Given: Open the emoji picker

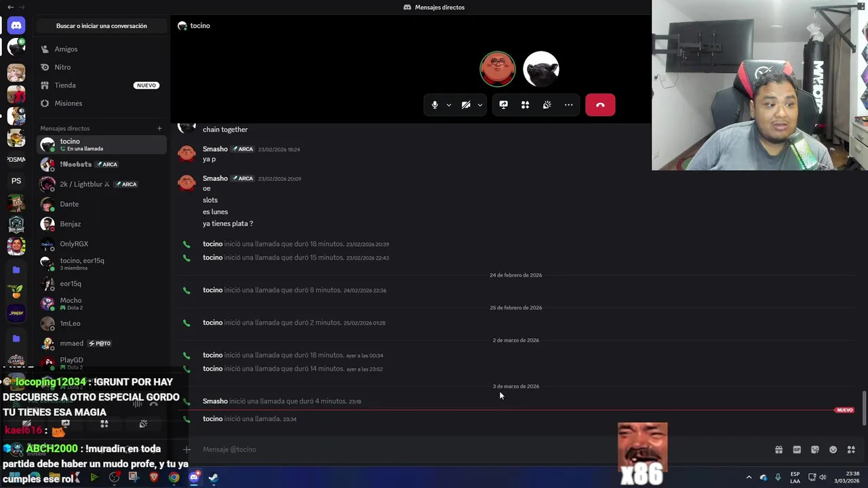Looking at the screenshot, I should tap(833, 449).
